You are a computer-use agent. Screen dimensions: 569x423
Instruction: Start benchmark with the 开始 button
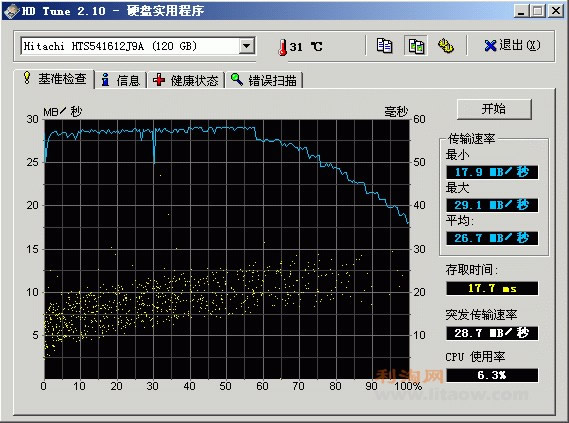coord(494,109)
